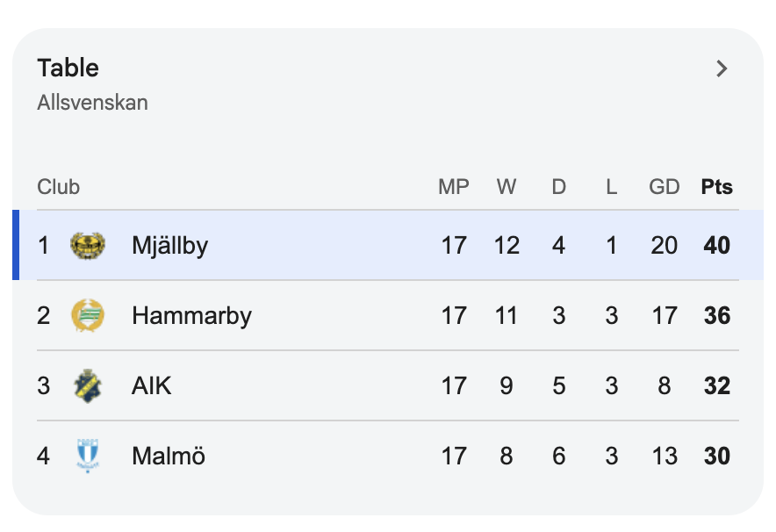Screen dimensions: 776x532
Task: Click the Hammarby club crest icon
Action: pos(88,315)
